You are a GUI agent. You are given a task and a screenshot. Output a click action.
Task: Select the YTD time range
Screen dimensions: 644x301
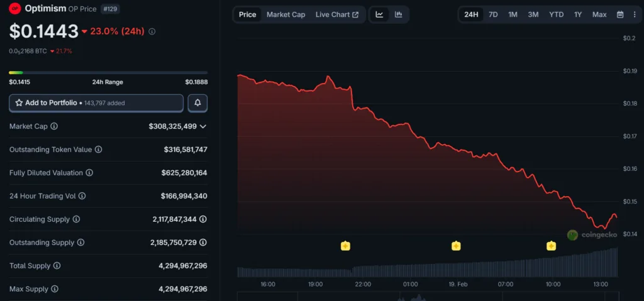[x=557, y=15]
